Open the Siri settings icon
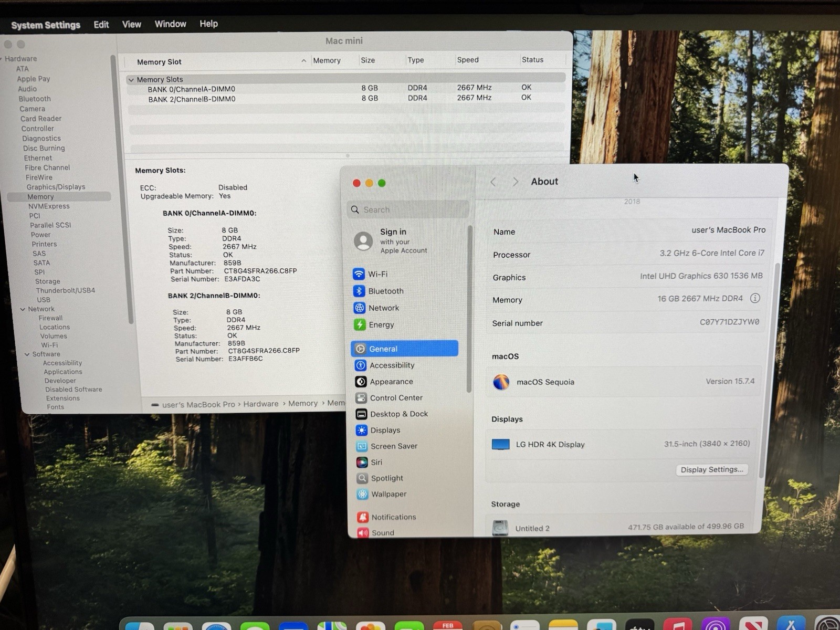This screenshot has height=630, width=840. click(362, 463)
